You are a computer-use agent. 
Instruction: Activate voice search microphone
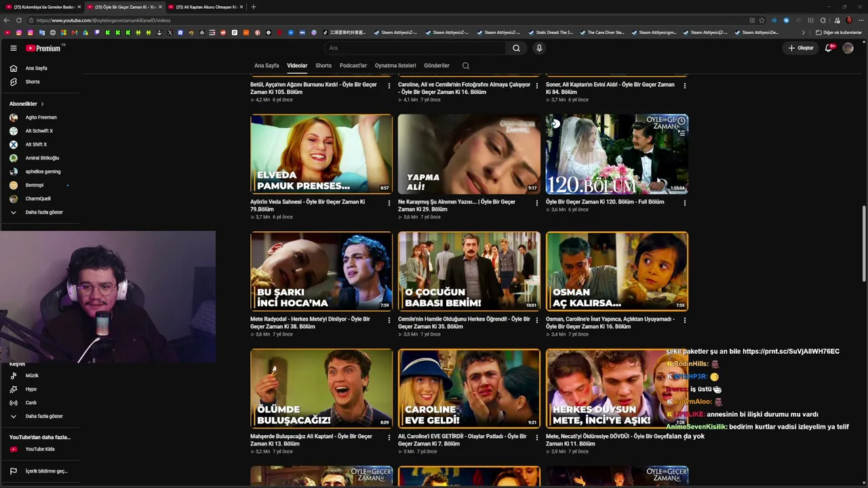539,48
